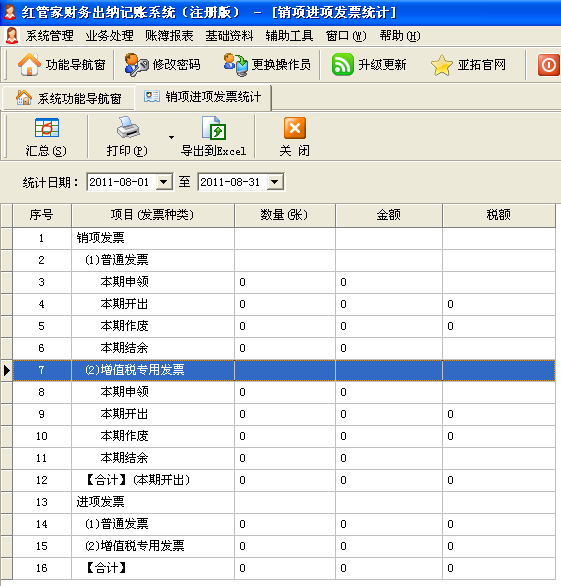
Task: Click the 更换操作员 user icon
Action: pos(235,65)
